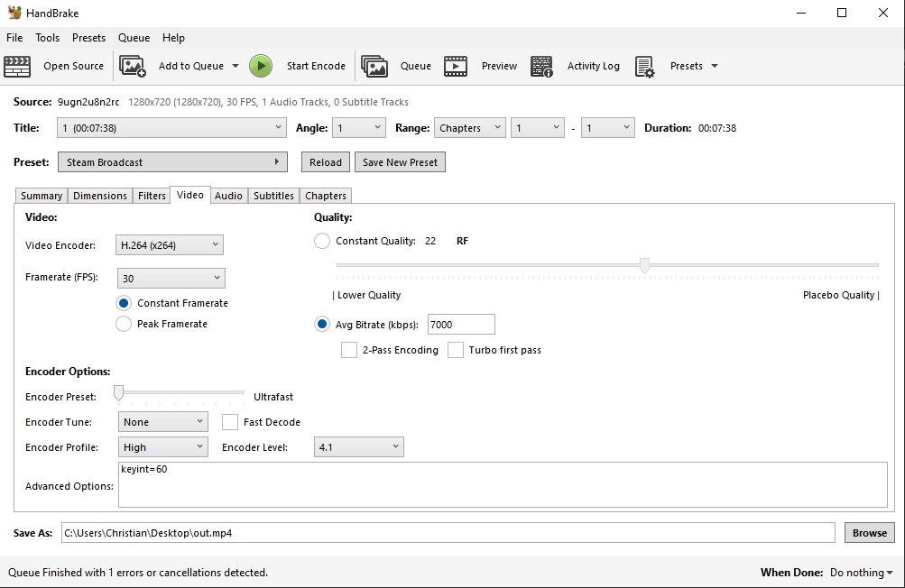Image resolution: width=905 pixels, height=588 pixels.
Task: Open the Angle dropdown
Action: click(x=359, y=127)
